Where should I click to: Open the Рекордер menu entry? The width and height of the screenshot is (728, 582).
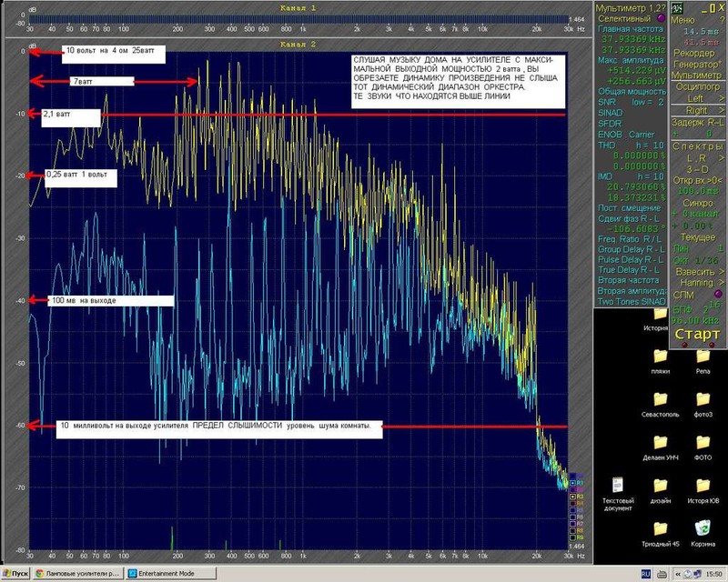694,53
